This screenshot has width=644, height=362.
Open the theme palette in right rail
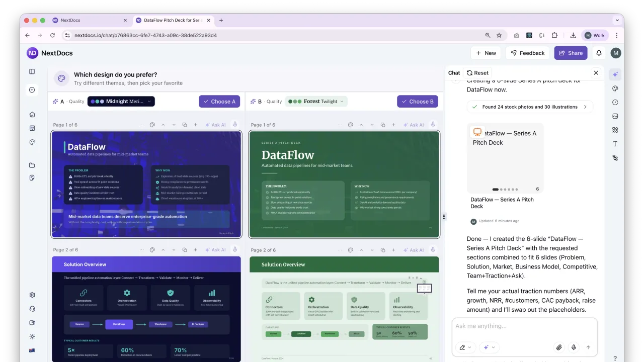coord(615,88)
